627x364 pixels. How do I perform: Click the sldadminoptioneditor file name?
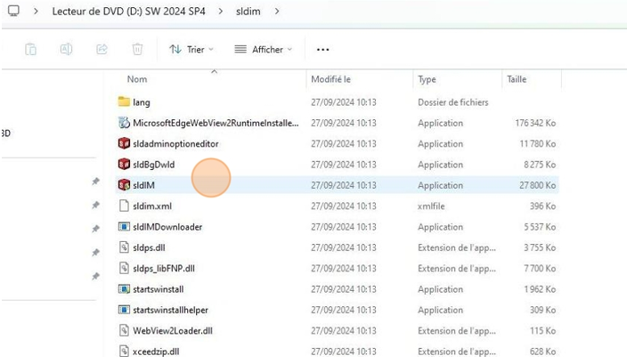point(175,144)
